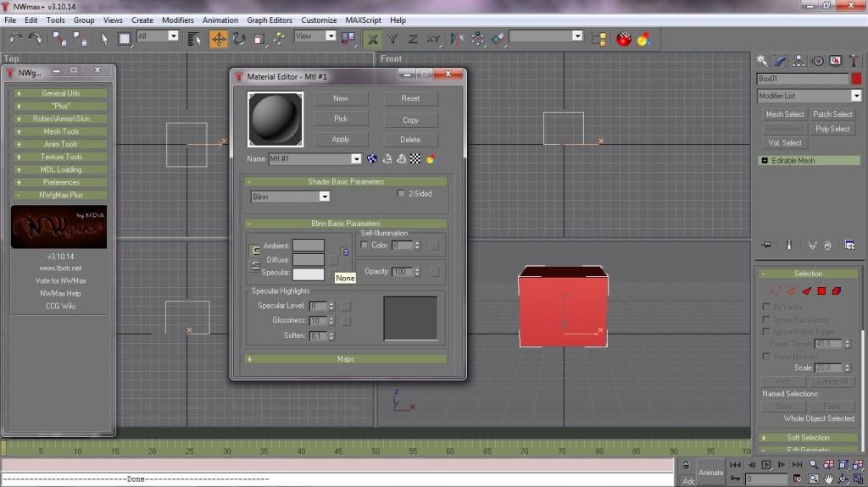868x487 pixels.
Task: Click the Specular color swatch
Action: pyautogui.click(x=309, y=274)
